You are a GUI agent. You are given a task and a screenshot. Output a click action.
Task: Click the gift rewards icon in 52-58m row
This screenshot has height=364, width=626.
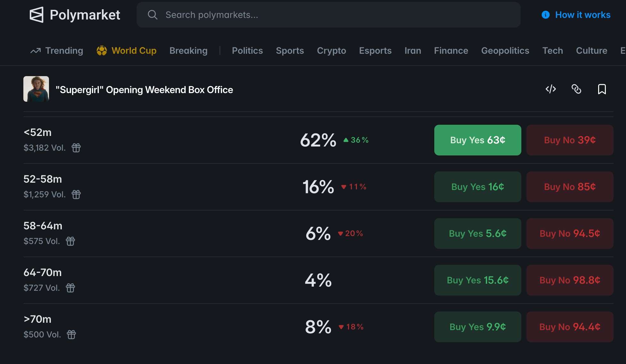click(x=76, y=194)
